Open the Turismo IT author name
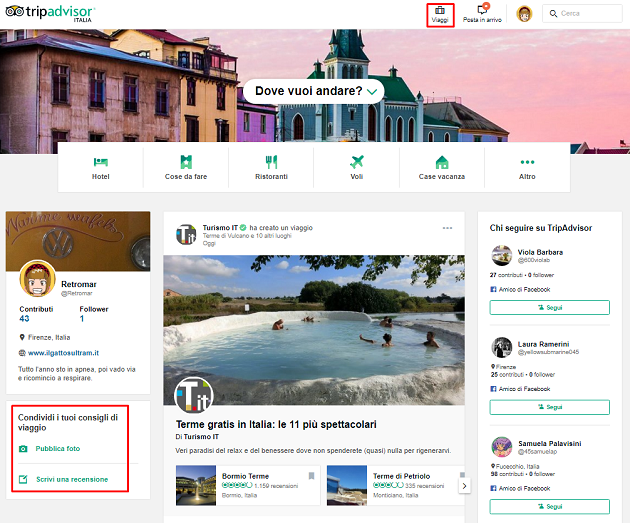Screen dimensions: 630x523 (x=220, y=228)
